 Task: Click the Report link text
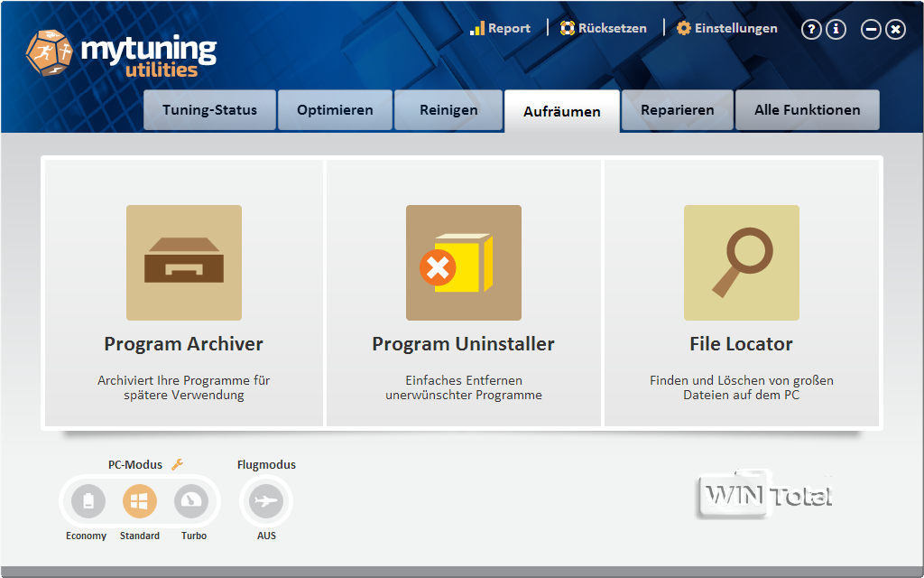[509, 28]
